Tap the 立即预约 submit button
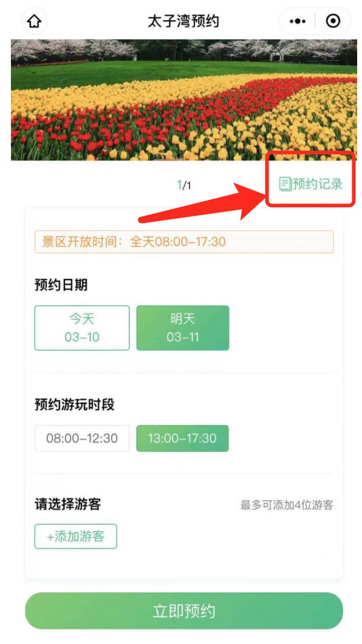The image size is (362, 644). pyautogui.click(x=184, y=611)
